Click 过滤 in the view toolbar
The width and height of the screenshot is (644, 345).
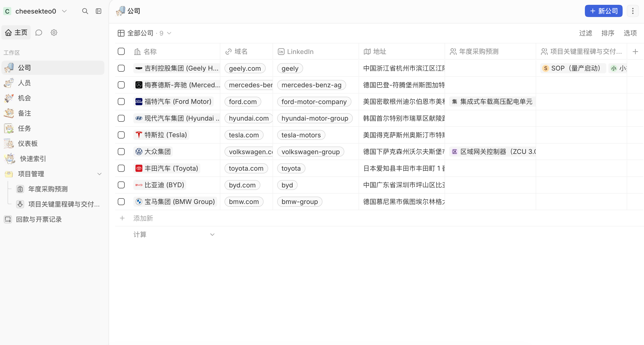(586, 33)
